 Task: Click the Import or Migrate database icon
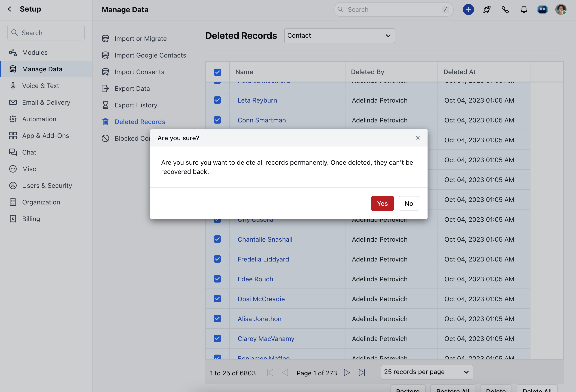105,39
